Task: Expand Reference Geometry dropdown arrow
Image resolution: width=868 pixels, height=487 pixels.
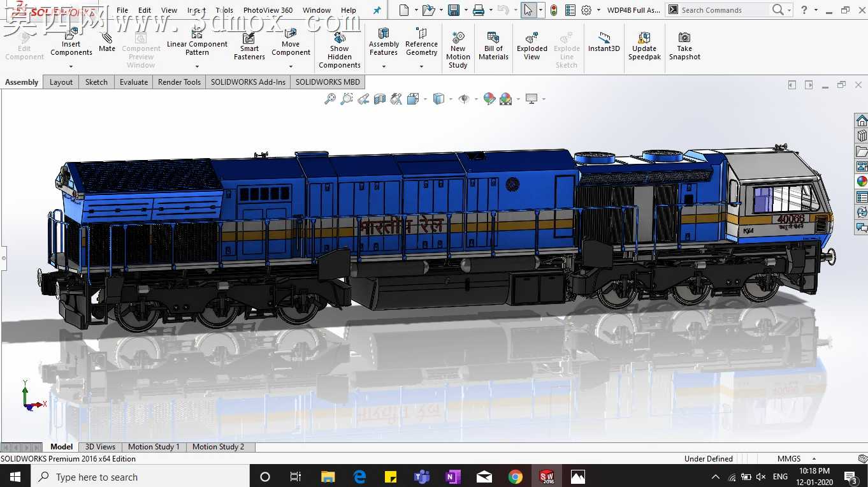Action: tap(421, 66)
